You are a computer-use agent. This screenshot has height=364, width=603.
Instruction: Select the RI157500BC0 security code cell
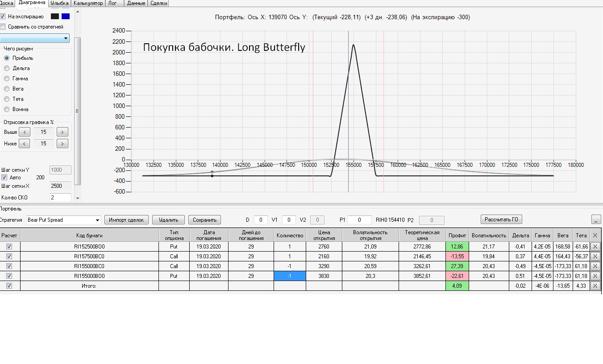tap(89, 256)
